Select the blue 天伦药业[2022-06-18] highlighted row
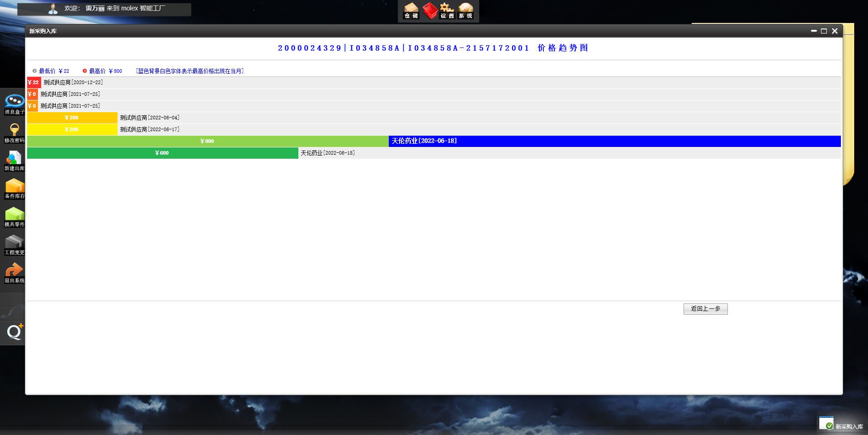868x435 pixels. (614, 141)
